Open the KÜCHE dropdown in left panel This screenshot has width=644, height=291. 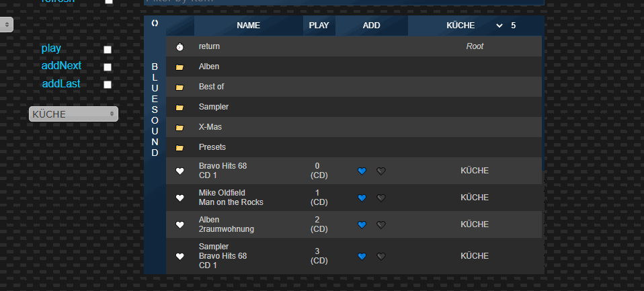pyautogui.click(x=73, y=114)
